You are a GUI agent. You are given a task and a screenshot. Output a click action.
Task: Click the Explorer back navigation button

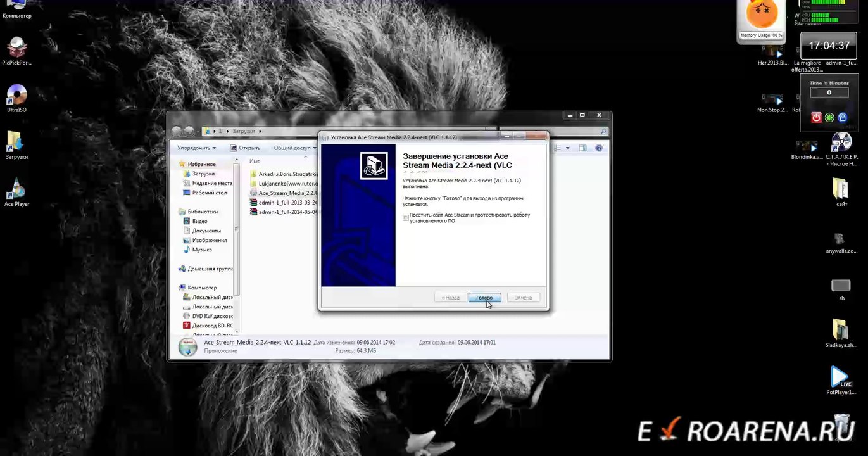point(177,131)
